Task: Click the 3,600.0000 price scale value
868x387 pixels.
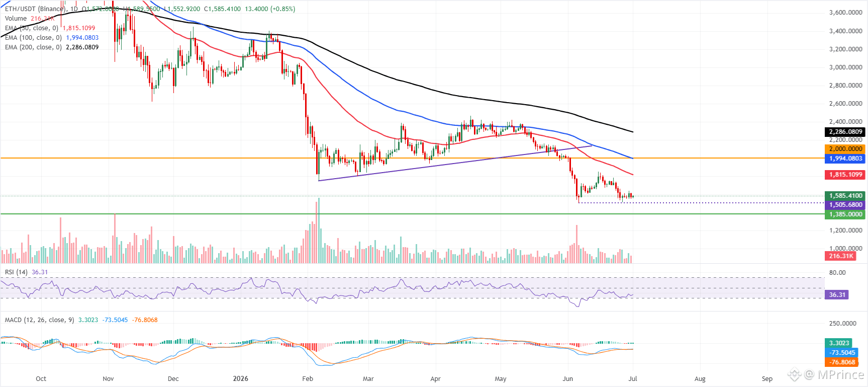Action: 846,13
